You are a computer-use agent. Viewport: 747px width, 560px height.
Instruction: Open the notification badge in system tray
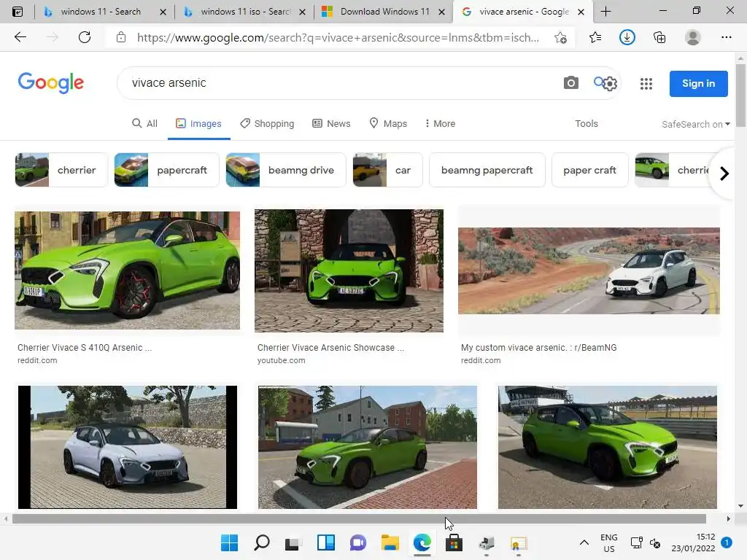point(727,542)
